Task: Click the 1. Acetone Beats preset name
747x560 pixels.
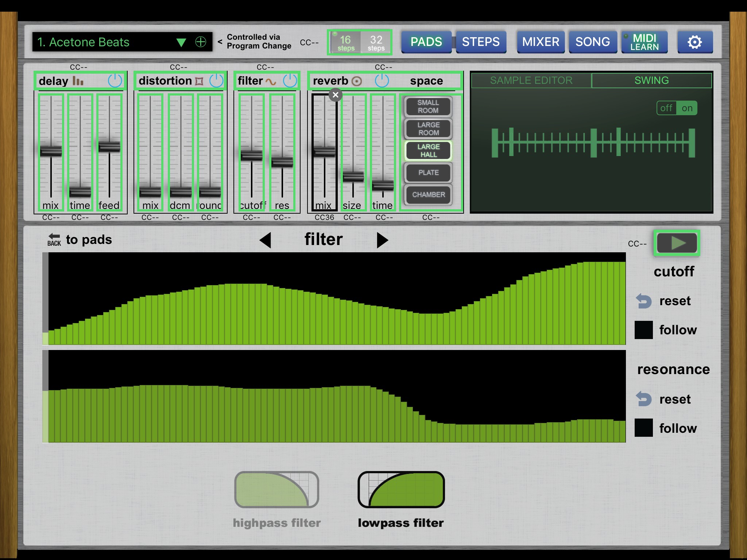Action: 84,42
